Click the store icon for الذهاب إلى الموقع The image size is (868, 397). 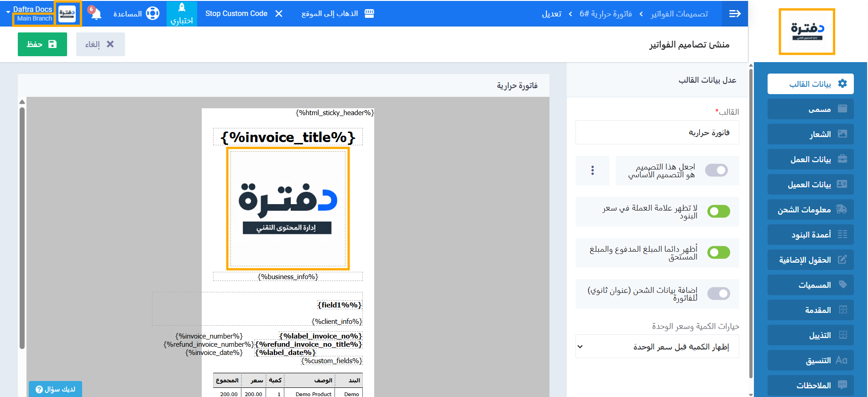(369, 14)
